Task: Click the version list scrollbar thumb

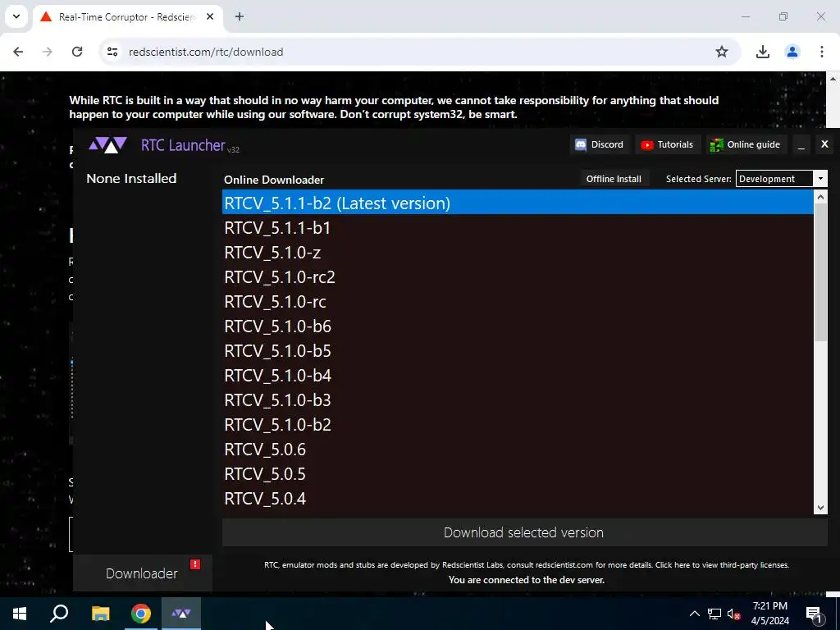Action: tap(820, 272)
